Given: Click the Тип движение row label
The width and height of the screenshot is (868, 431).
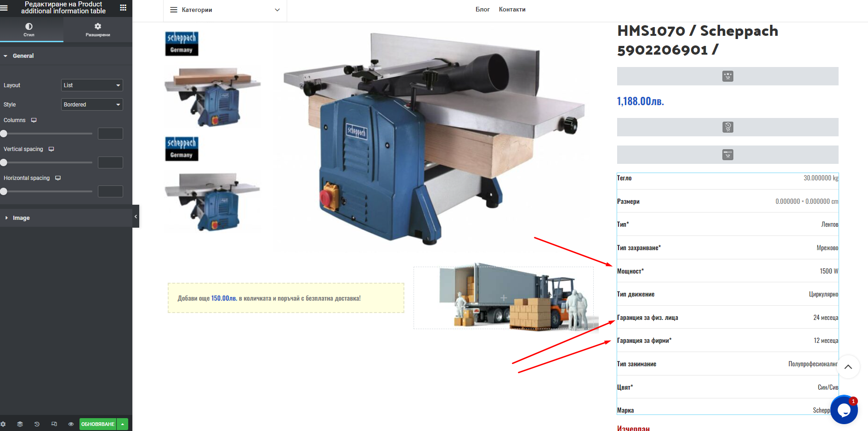Looking at the screenshot, I should pyautogui.click(x=635, y=294).
